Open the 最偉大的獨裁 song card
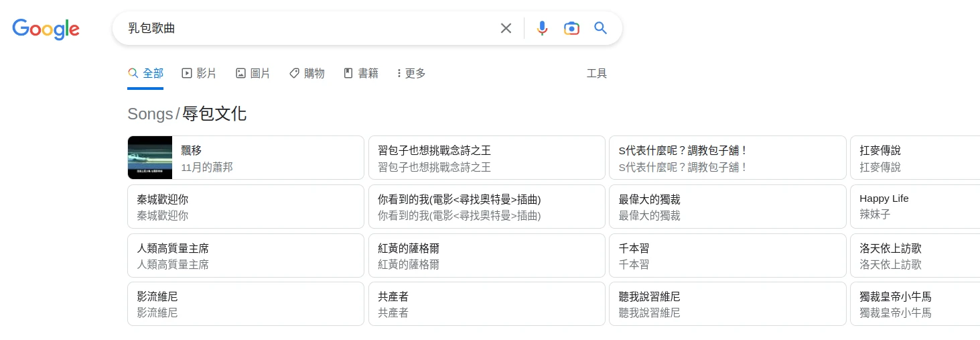 tap(727, 207)
